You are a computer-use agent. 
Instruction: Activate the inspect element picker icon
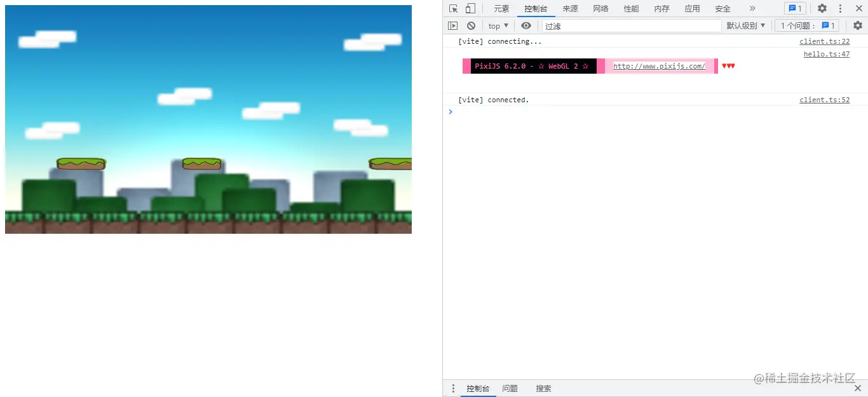(x=453, y=8)
